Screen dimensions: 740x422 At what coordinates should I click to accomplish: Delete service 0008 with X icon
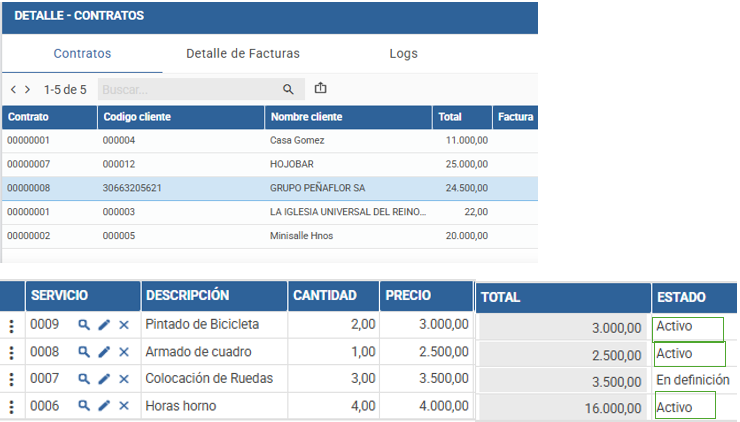point(124,352)
